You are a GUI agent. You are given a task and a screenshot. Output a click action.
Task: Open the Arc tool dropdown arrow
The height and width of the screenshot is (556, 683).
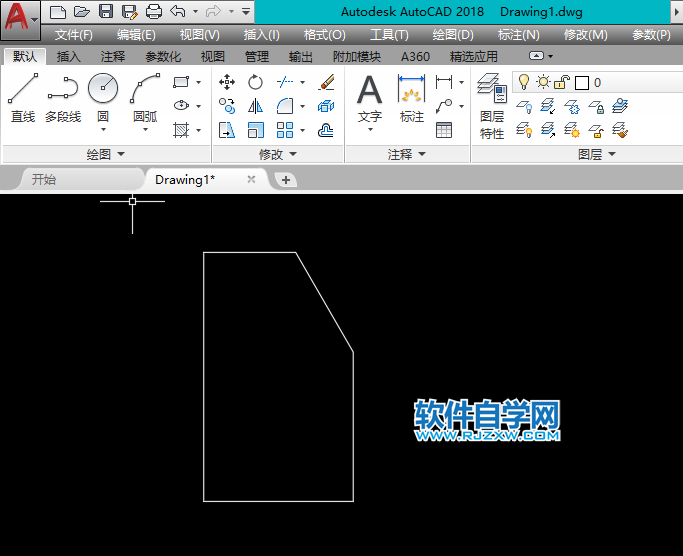click(x=145, y=129)
